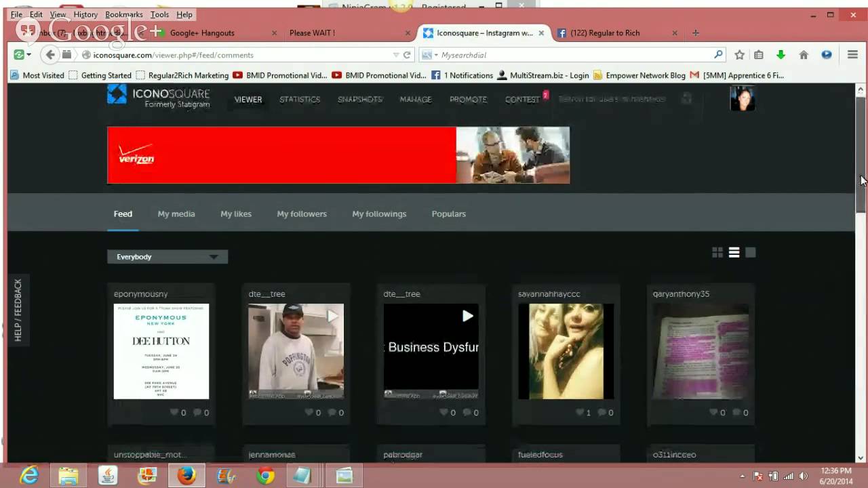Screen dimensions: 868x488
Task: Bookmark this page with the star icon
Action: click(739, 55)
